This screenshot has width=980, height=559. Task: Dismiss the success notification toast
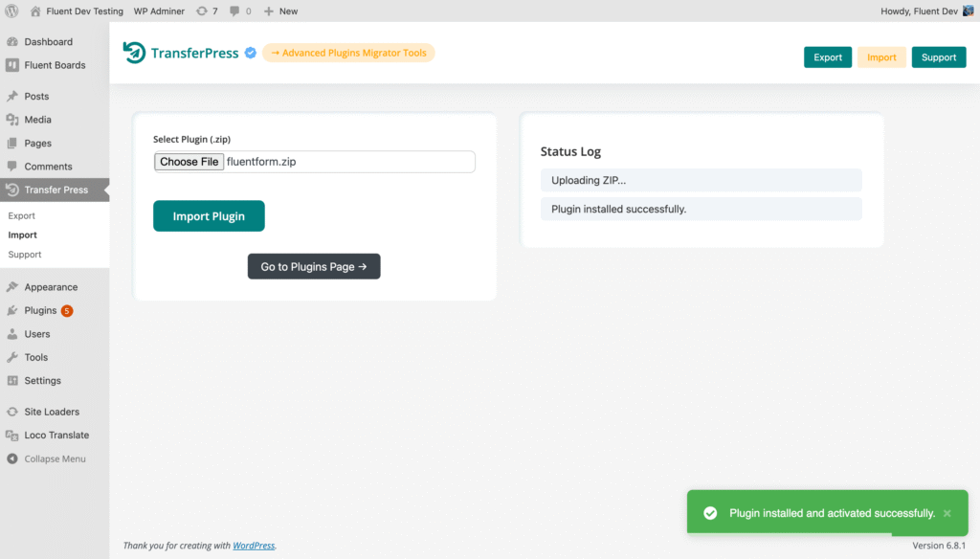[947, 513]
